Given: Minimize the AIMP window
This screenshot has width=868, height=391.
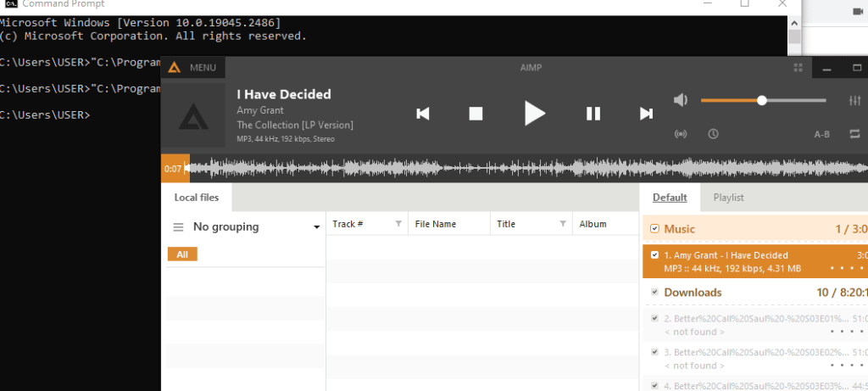Looking at the screenshot, I should (827, 68).
